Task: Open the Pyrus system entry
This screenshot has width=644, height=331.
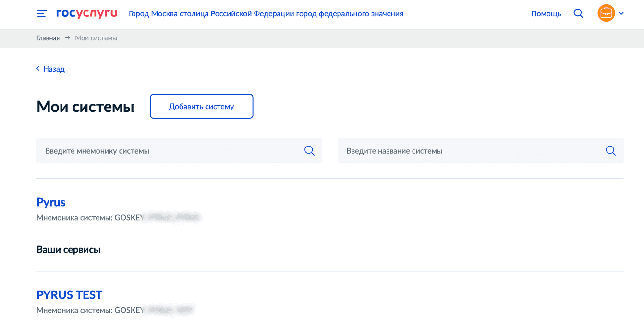Action: pyautogui.click(x=51, y=202)
